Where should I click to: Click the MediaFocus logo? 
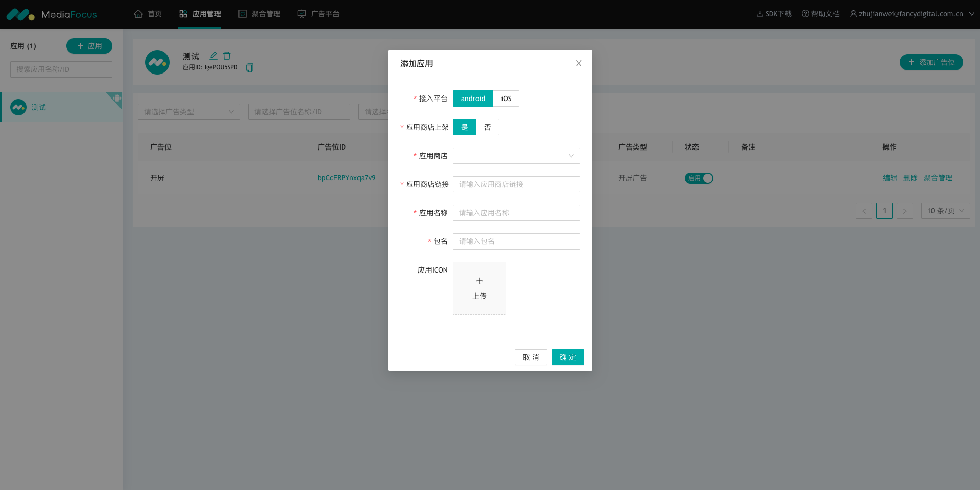pyautogui.click(x=51, y=14)
